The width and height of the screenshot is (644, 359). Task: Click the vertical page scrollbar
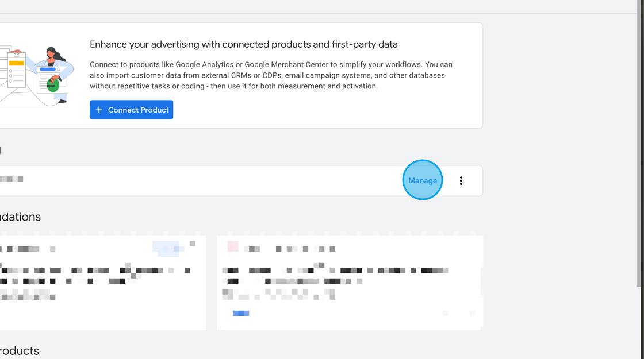(639, 144)
